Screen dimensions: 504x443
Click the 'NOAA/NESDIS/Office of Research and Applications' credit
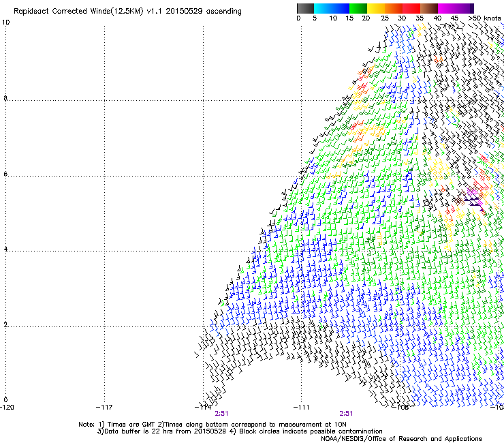401,439
